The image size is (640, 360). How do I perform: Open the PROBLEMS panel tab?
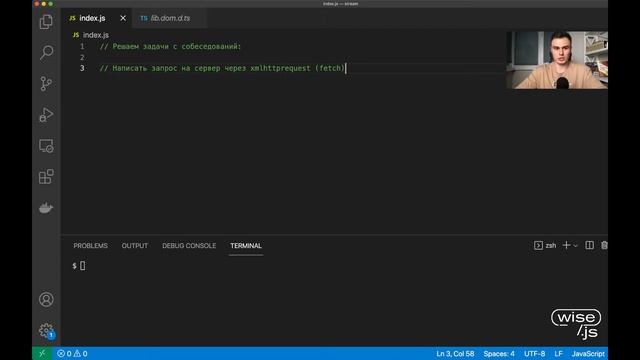tap(91, 246)
